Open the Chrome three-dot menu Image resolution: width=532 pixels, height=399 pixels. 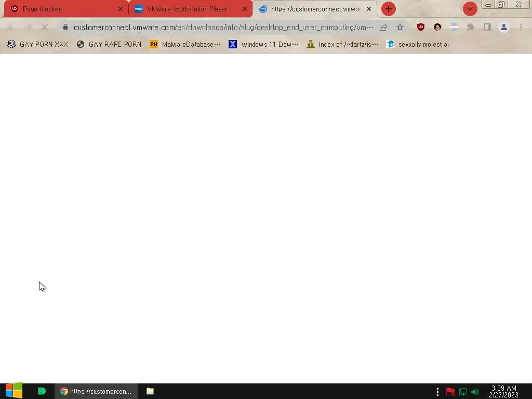pos(521,27)
